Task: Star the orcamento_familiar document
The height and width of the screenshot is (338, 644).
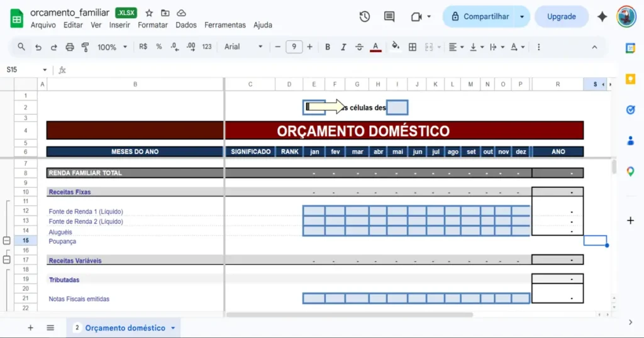Action: tap(149, 13)
